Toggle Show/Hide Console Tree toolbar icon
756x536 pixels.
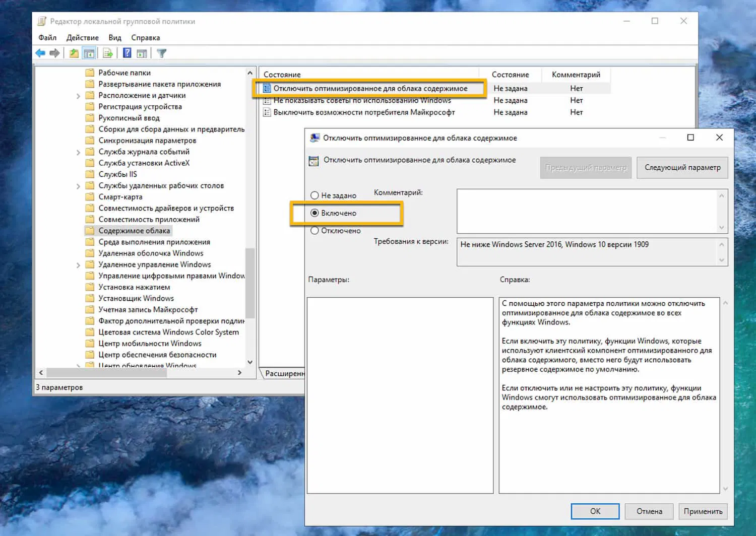(89, 53)
